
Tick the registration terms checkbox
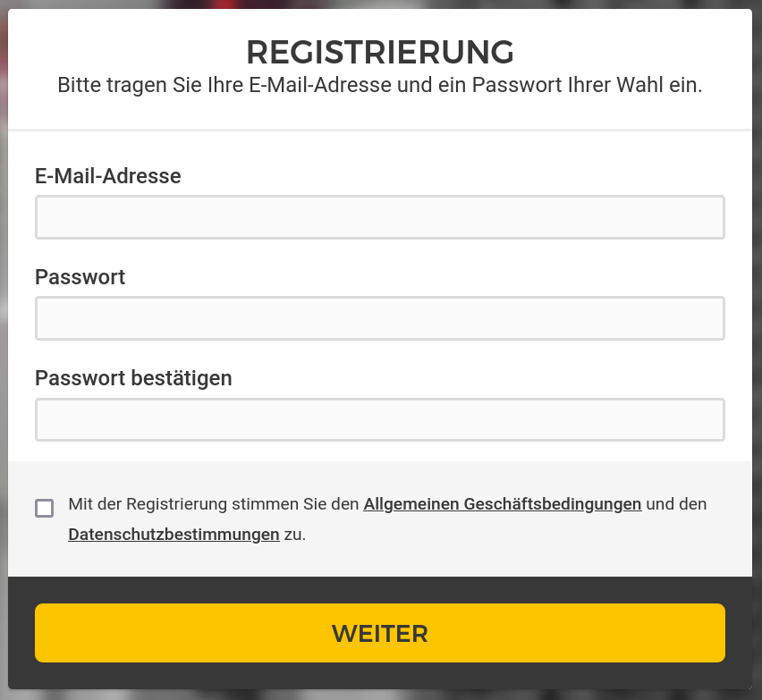[45, 508]
